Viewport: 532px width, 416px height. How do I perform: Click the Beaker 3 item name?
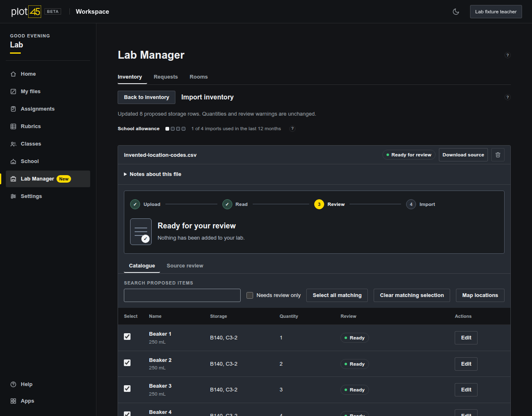pyautogui.click(x=160, y=386)
